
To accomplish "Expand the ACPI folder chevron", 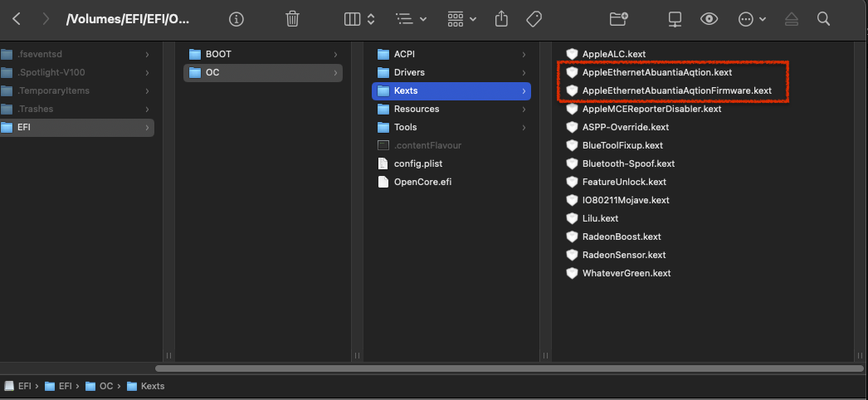I will [524, 54].
